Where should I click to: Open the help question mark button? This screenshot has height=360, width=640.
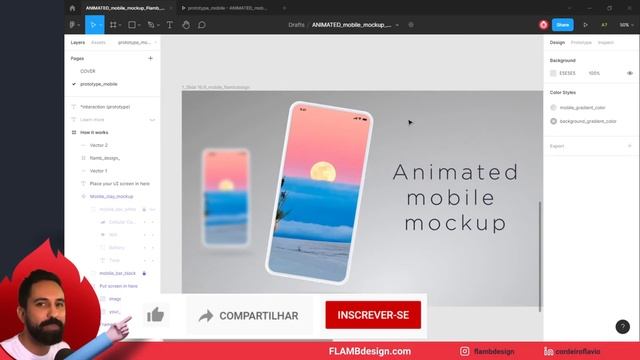pyautogui.click(x=622, y=327)
